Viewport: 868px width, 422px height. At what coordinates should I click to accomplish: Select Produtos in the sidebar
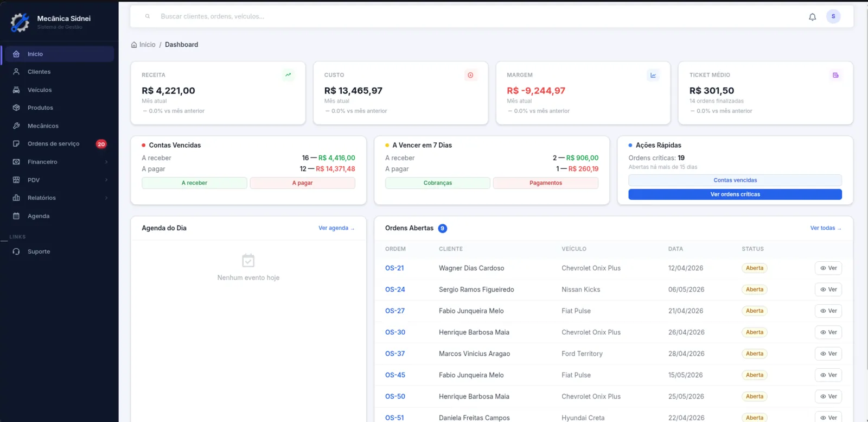coord(58,108)
